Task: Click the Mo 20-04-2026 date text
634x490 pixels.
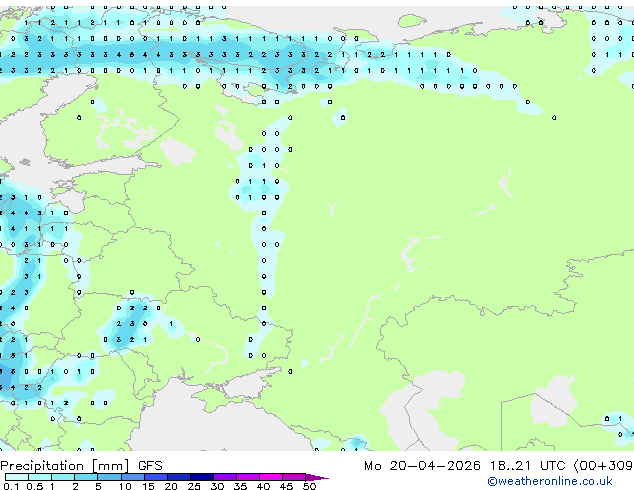Action: click(x=422, y=466)
